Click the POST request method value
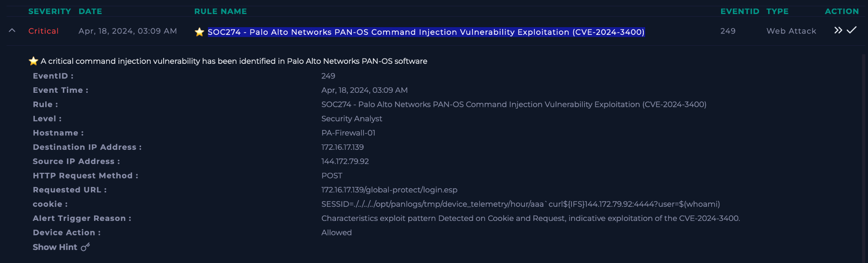The width and height of the screenshot is (868, 263). coord(332,176)
